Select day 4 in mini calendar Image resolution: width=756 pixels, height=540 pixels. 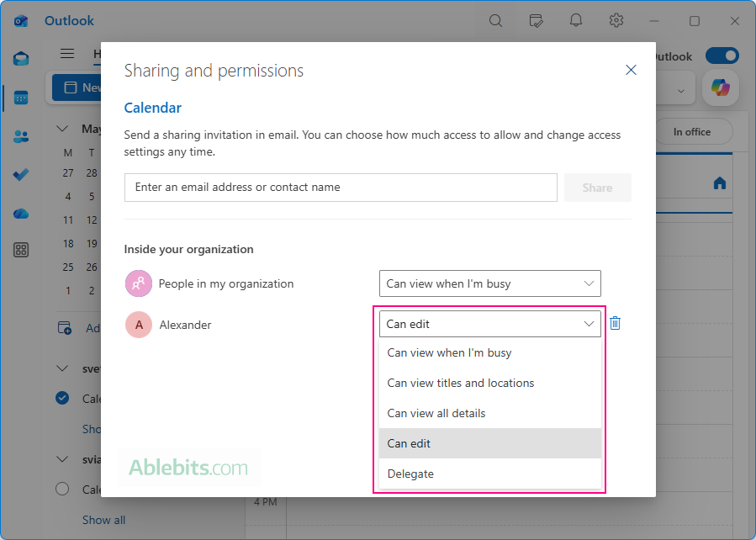coord(68,196)
